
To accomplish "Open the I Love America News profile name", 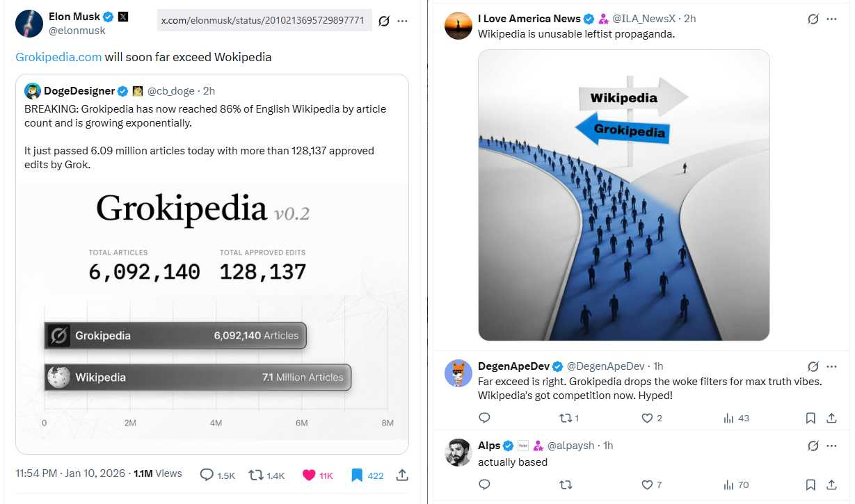I will click(x=529, y=19).
